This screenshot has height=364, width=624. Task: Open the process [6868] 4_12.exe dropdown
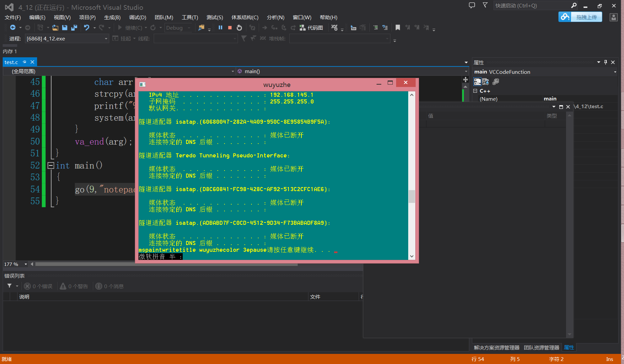click(67, 39)
